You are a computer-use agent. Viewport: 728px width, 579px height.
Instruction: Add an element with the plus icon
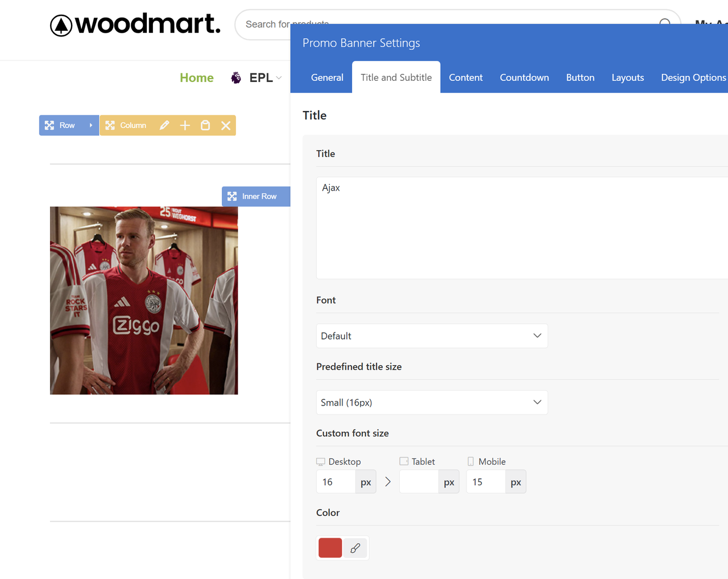click(x=185, y=125)
